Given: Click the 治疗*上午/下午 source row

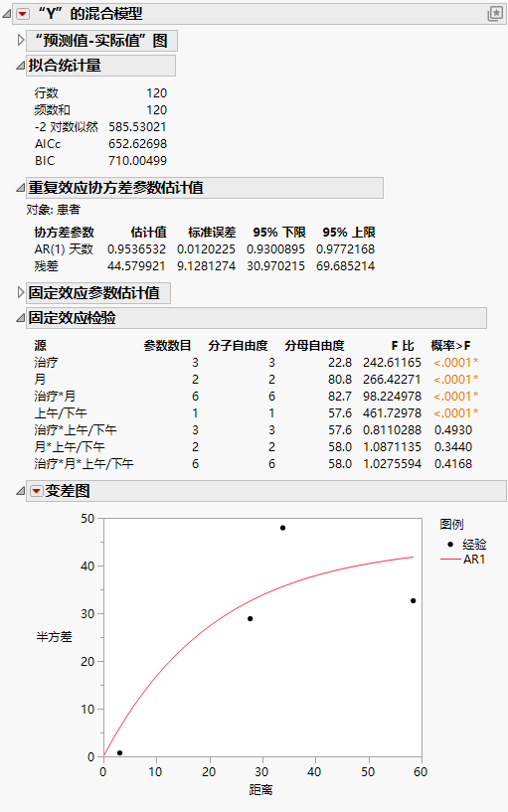Looking at the screenshot, I should (255, 429).
